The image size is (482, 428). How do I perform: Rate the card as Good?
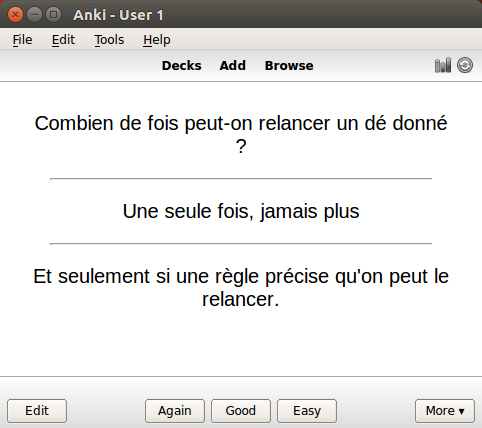coord(241,411)
